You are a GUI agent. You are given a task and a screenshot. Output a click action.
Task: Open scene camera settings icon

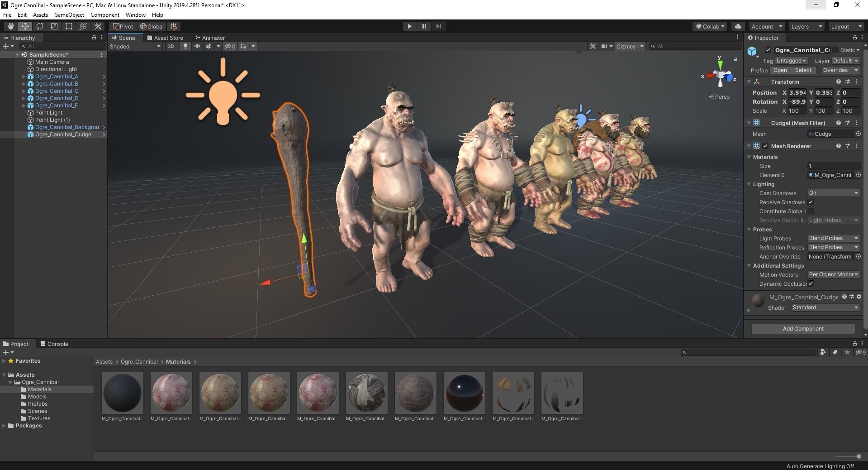click(x=604, y=46)
